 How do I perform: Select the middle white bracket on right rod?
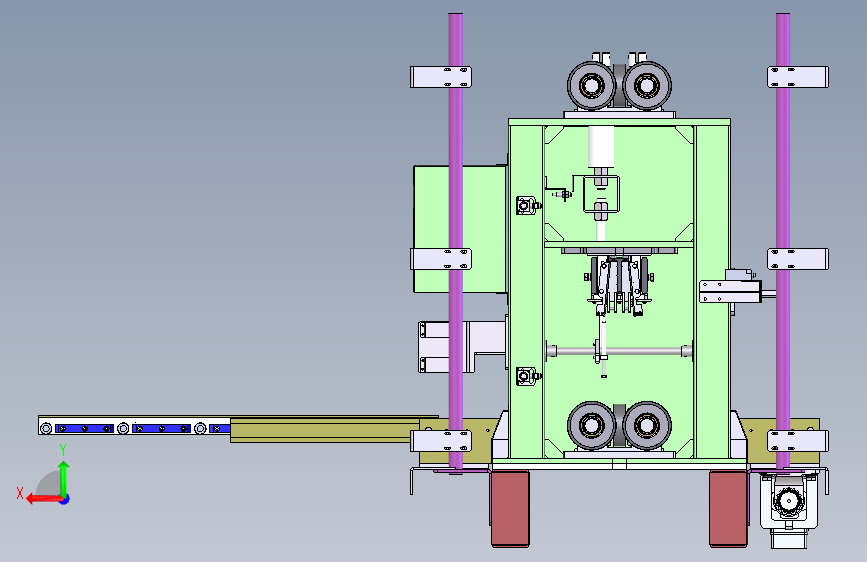pos(797,259)
